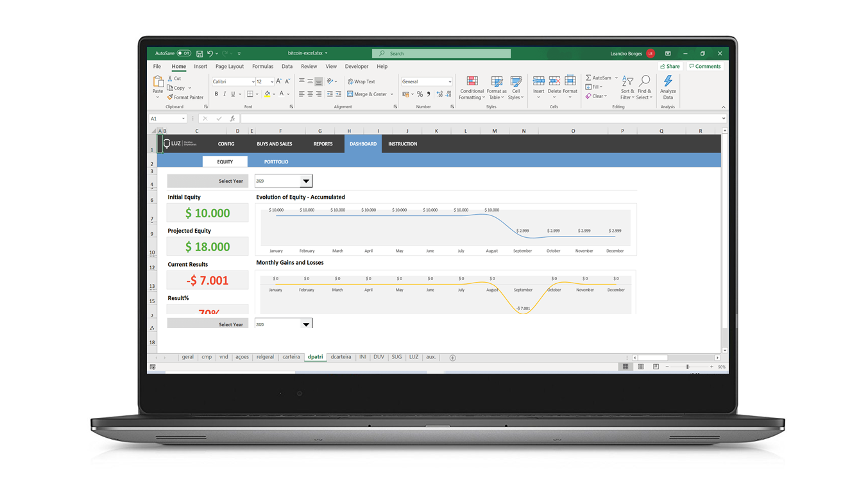Toggle Underline formatting
Viewport: 868px width, 491px height.
[232, 94]
